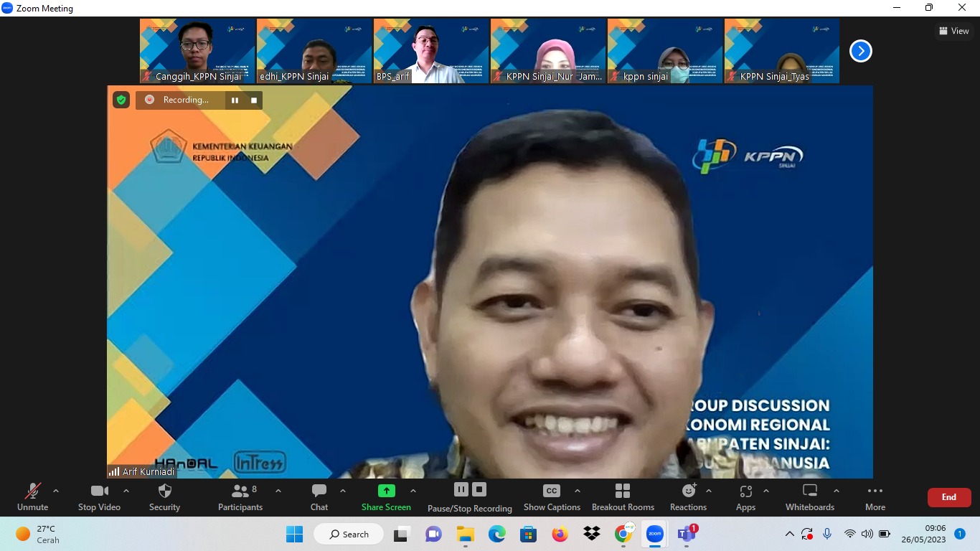Viewport: 980px width, 551px height.
Task: Click the green Share Screen icon
Action: [x=387, y=491]
